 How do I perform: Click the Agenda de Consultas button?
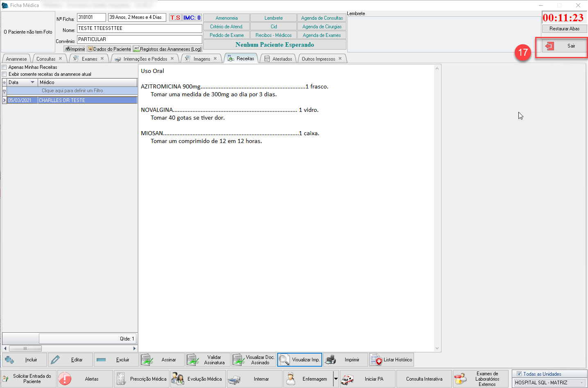[322, 18]
